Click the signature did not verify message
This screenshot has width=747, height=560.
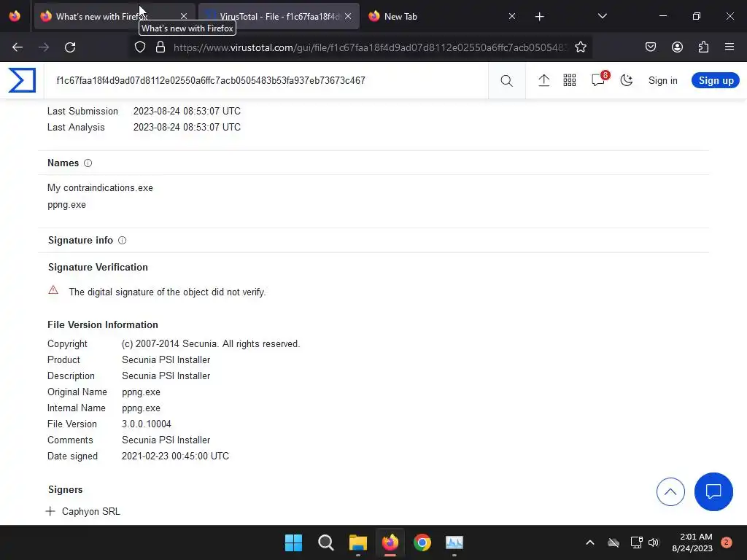167,292
